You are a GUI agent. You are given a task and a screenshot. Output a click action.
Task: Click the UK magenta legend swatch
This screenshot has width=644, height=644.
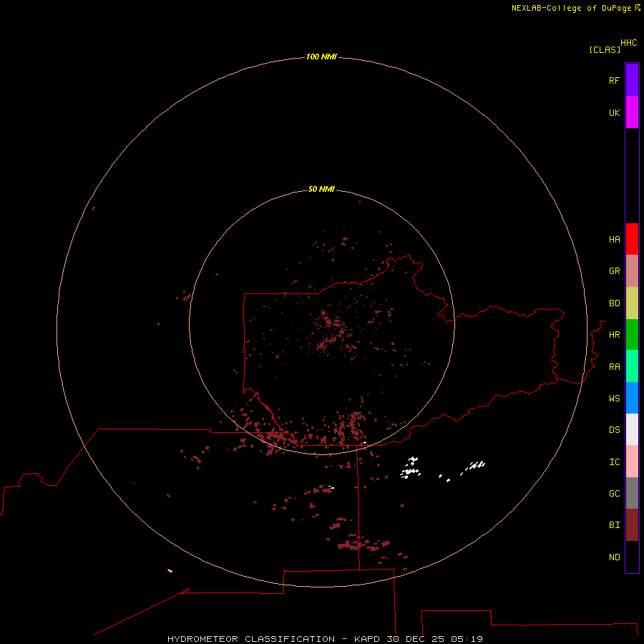click(x=632, y=112)
